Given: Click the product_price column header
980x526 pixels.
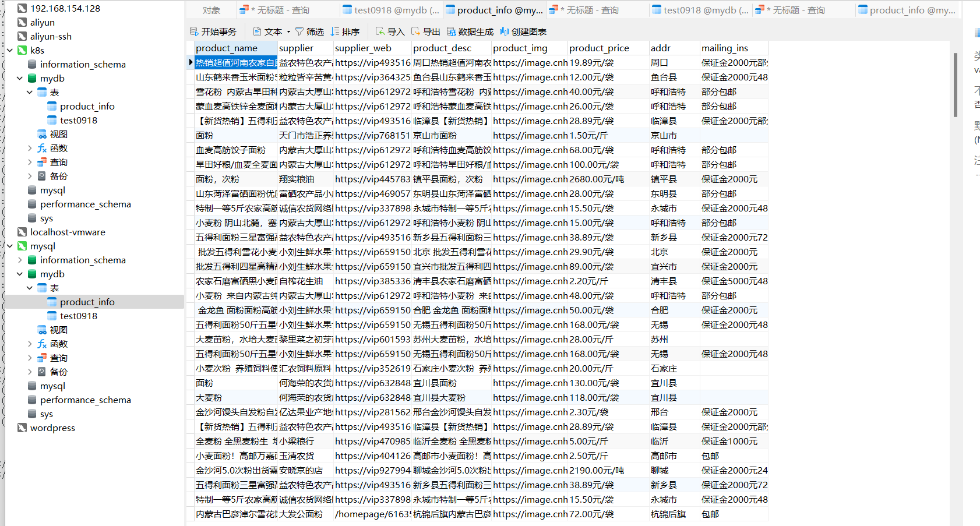Looking at the screenshot, I should click(608, 48).
